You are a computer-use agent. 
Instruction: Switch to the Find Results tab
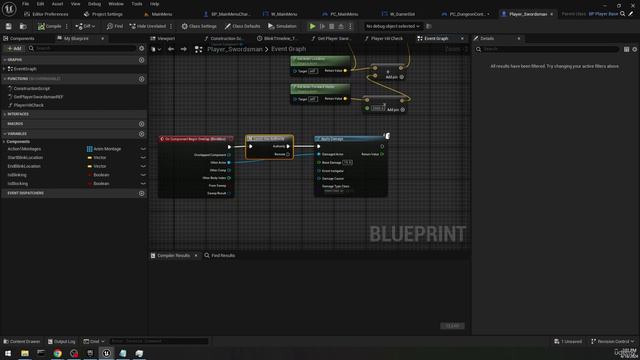[220, 256]
